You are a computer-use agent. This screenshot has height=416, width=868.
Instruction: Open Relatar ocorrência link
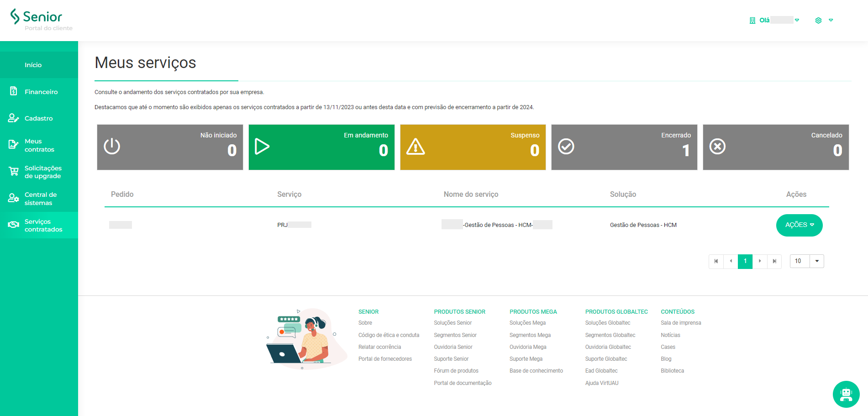click(379, 347)
